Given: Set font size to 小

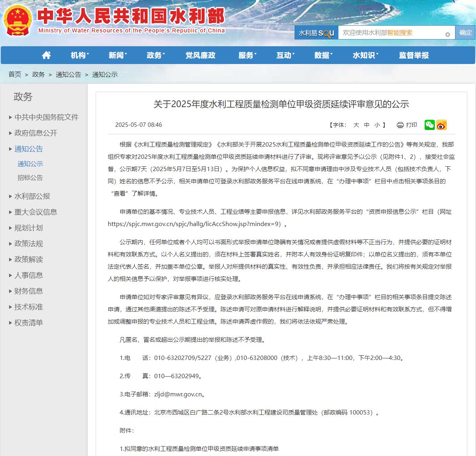Looking at the screenshot, I should [377, 125].
